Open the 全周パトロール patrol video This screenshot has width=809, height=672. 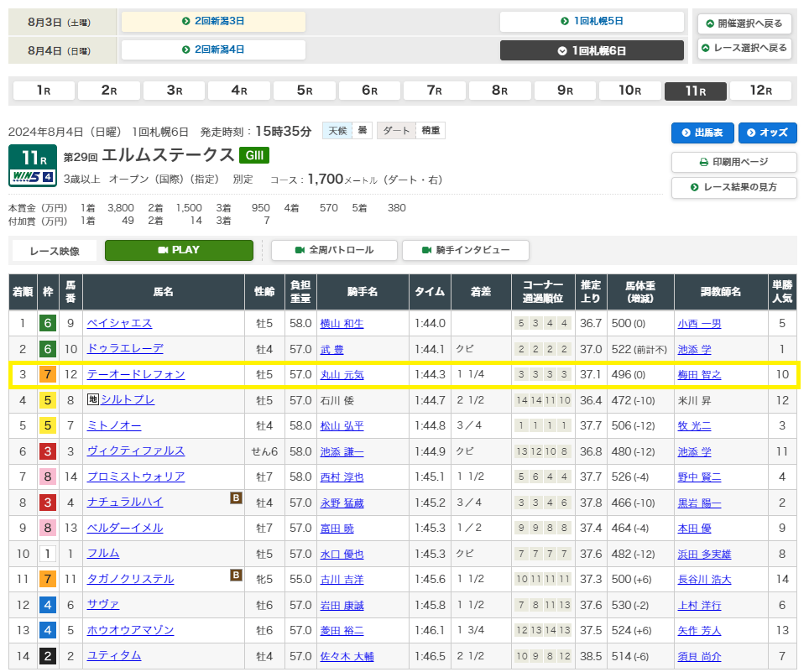pyautogui.click(x=333, y=250)
